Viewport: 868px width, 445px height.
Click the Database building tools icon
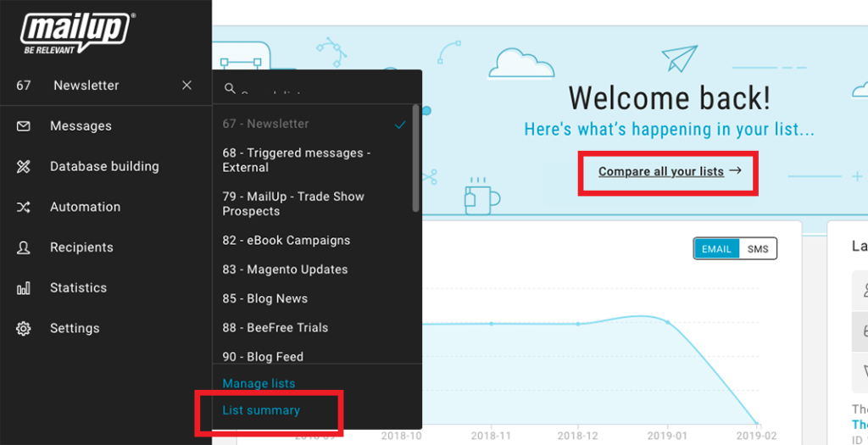(x=23, y=167)
